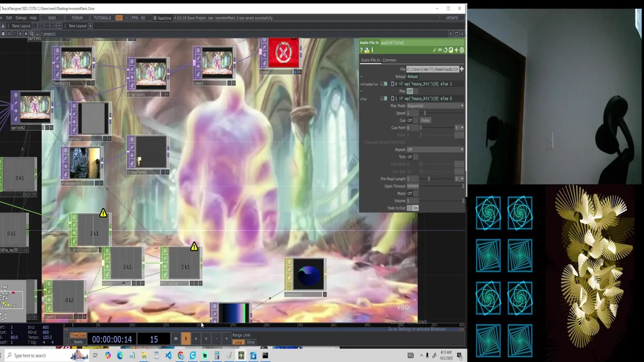Step forward one frame

(x=206, y=338)
